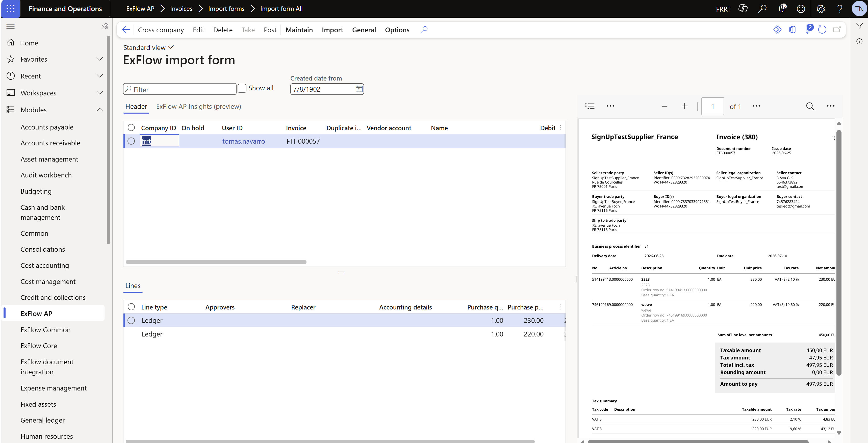This screenshot has width=868, height=443.
Task: Open the Maintain menu
Action: [x=299, y=30]
